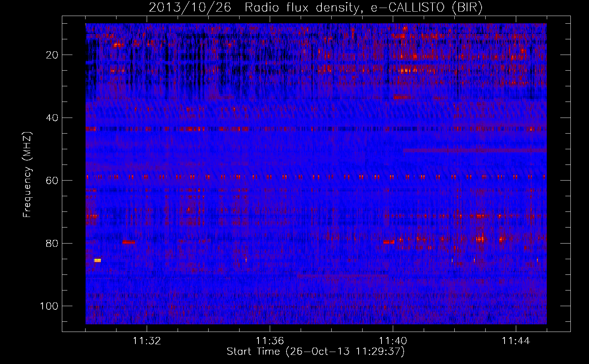Click the 11:32 time tick label
Screen dimensions: 589x364
(x=147, y=341)
